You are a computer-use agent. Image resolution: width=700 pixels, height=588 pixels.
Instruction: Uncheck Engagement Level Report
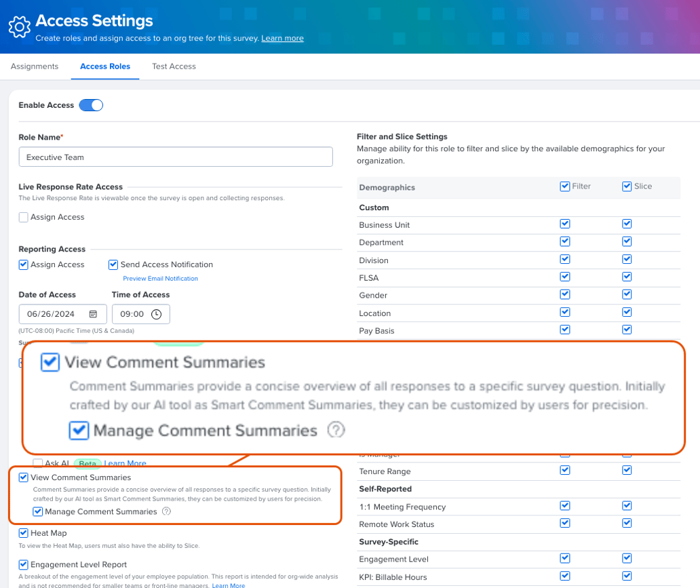[x=24, y=564]
